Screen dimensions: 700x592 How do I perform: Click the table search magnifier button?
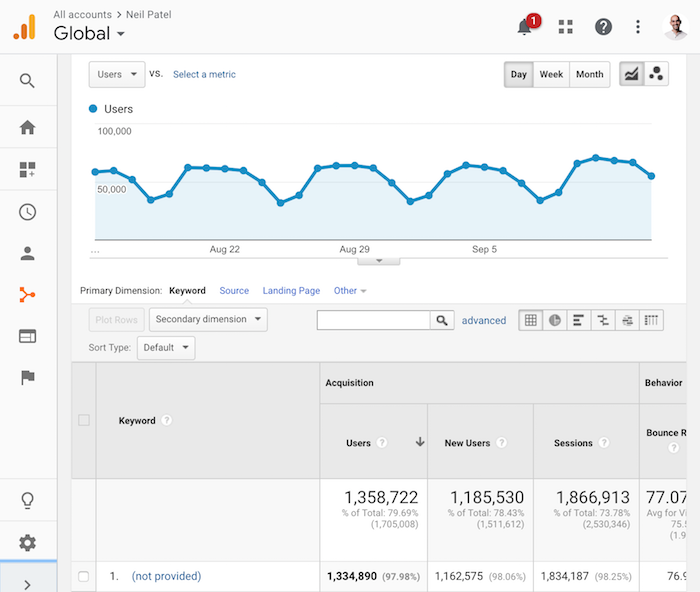[442, 320]
